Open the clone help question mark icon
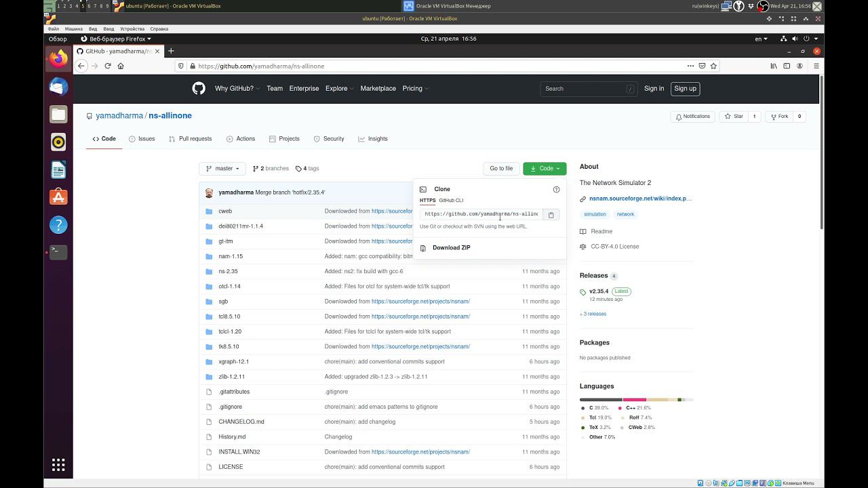The width and height of the screenshot is (868, 488). pos(556,189)
